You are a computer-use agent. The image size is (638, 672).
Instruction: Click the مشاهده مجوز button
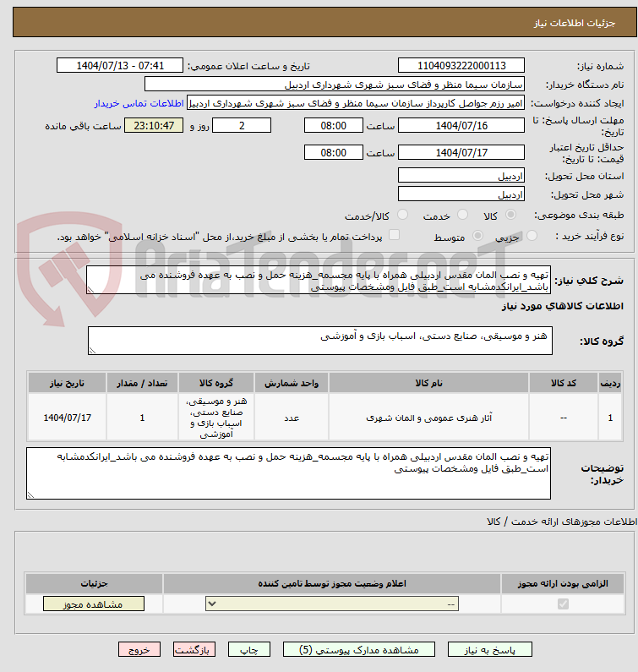tap(94, 604)
